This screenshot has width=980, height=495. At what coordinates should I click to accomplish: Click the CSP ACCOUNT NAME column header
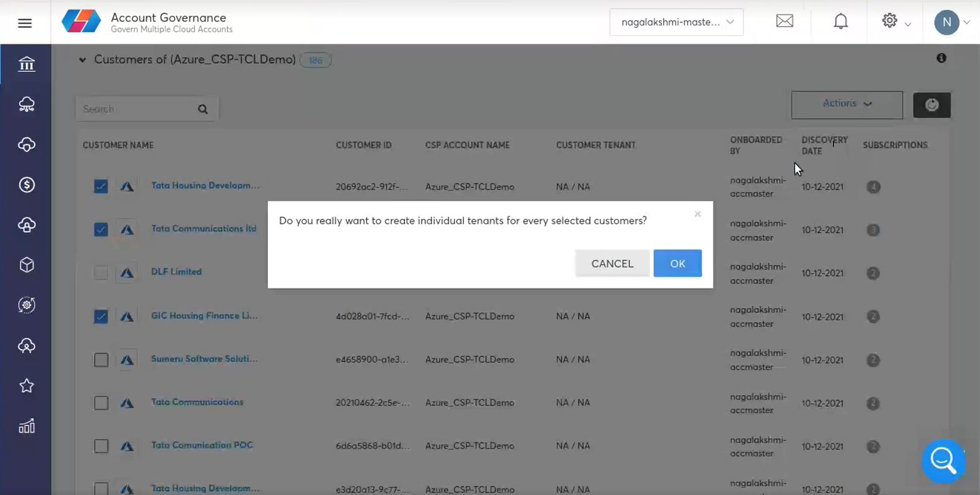[x=467, y=145]
